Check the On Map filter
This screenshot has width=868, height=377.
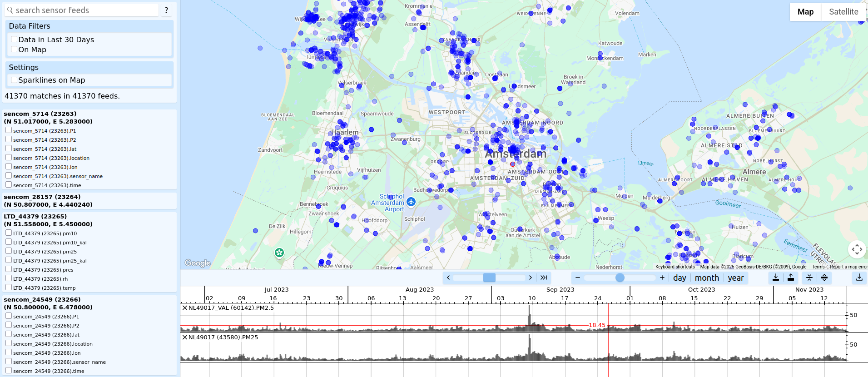(14, 50)
